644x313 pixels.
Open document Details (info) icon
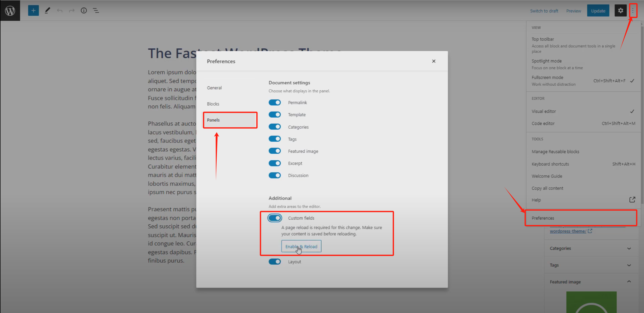coord(84,10)
